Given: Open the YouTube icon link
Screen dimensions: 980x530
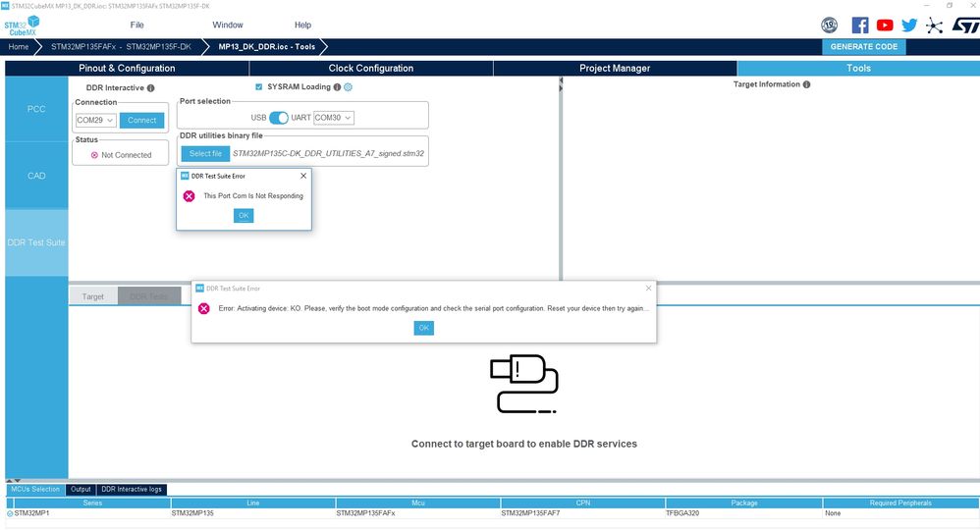Looking at the screenshot, I should point(885,25).
